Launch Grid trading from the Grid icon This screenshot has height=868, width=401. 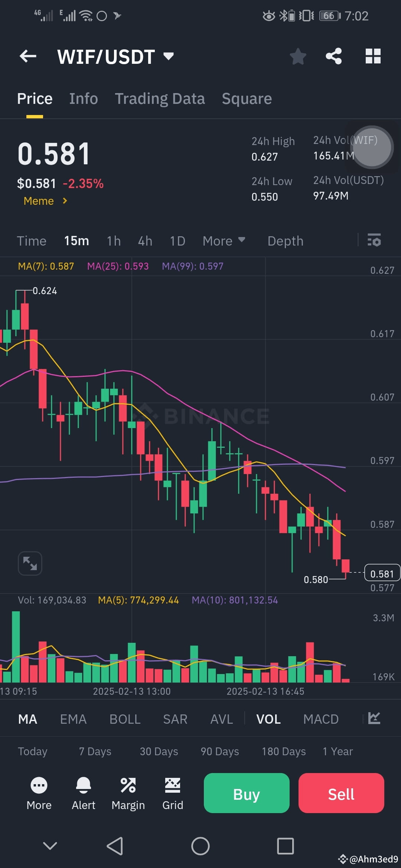(x=173, y=793)
